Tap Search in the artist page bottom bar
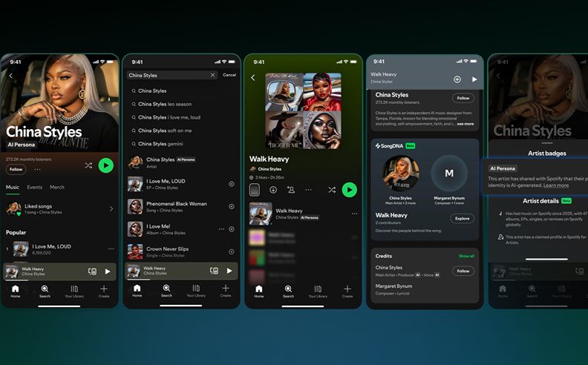Viewport: 588px width, 365px height. (45, 291)
